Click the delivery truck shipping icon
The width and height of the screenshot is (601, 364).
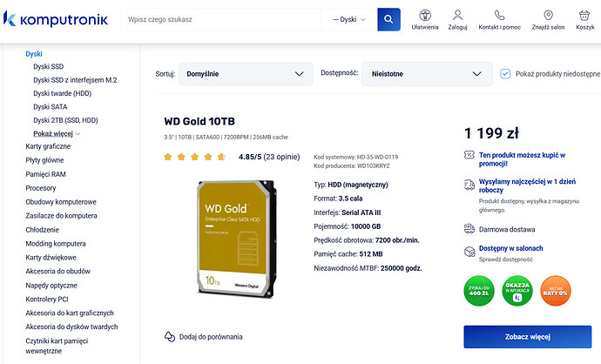pyautogui.click(x=469, y=185)
